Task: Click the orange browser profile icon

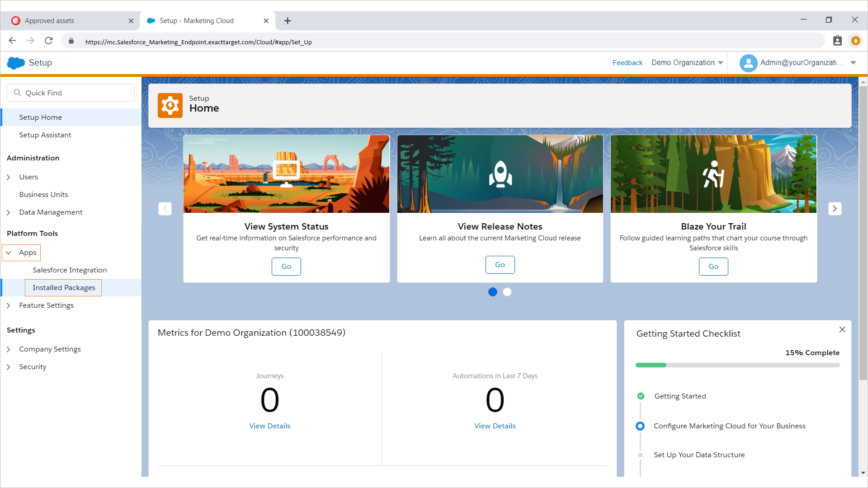Action: click(855, 41)
